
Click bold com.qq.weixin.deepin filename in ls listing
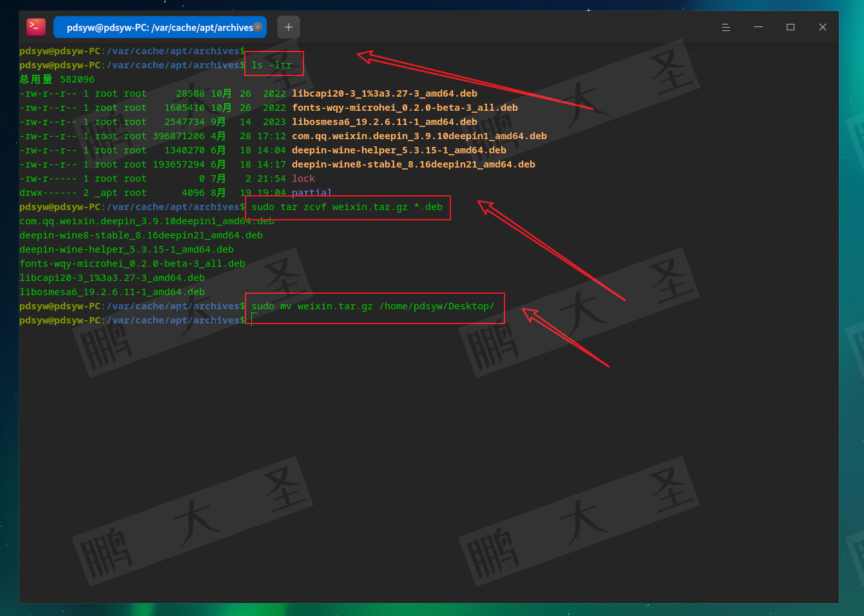[x=419, y=136]
